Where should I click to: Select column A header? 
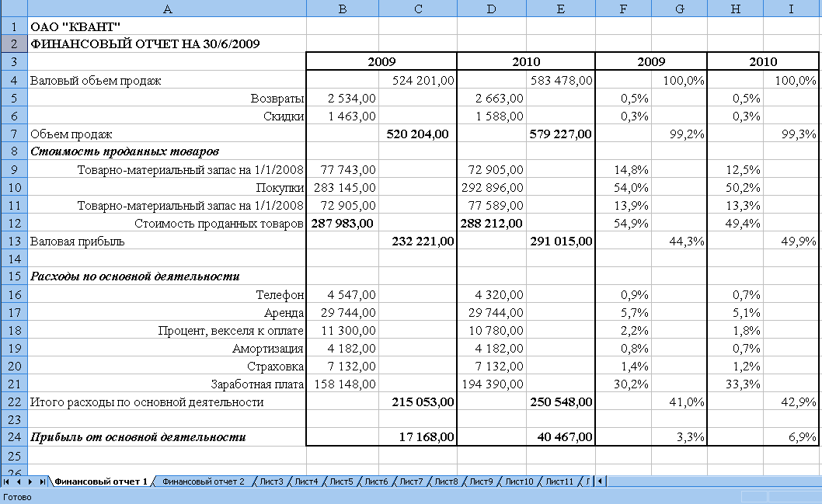point(167,9)
